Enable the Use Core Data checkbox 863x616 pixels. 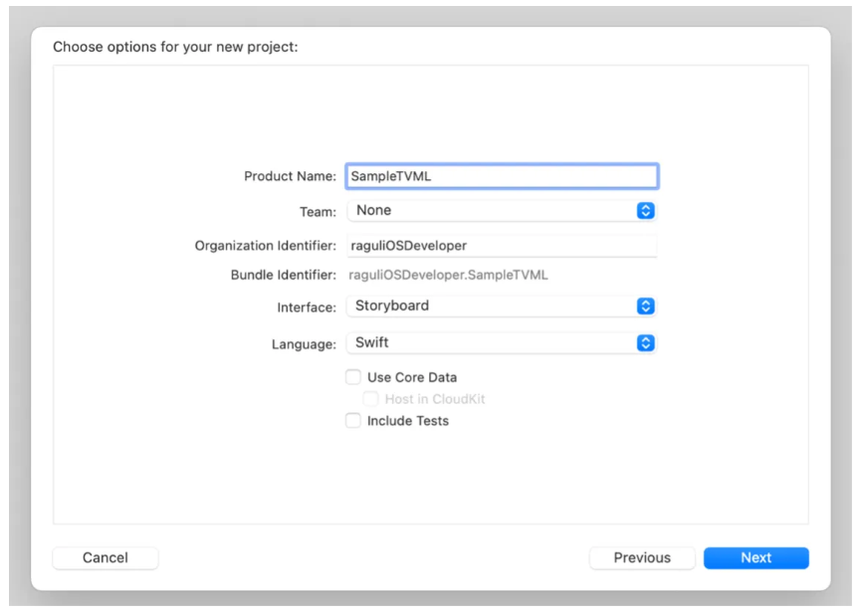click(352, 377)
